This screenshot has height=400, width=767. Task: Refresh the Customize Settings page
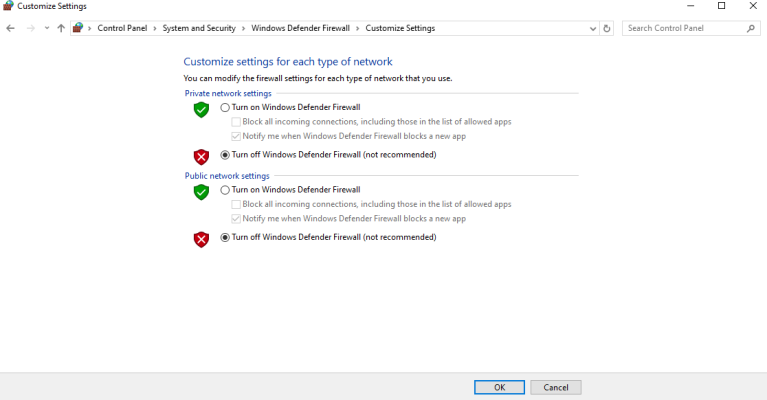coord(607,28)
